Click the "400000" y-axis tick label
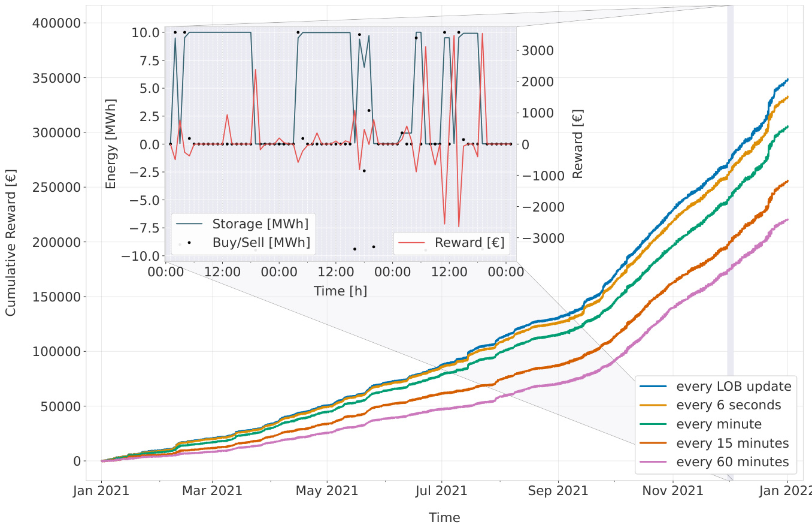This screenshot has width=812, height=525. point(55,23)
